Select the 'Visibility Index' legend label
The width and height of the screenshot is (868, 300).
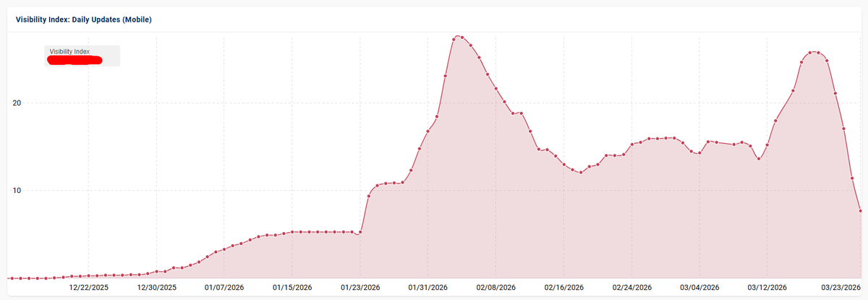(x=69, y=51)
